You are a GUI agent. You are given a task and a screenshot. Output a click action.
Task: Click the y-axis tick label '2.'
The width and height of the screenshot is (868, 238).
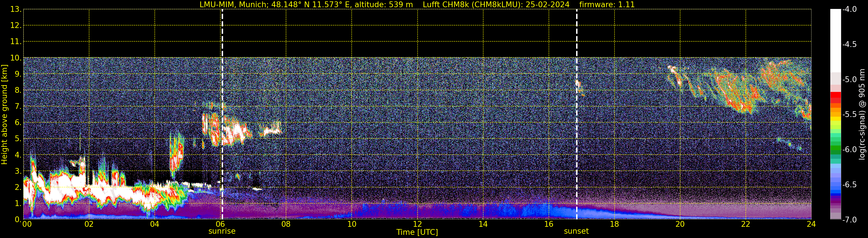coord(18,188)
